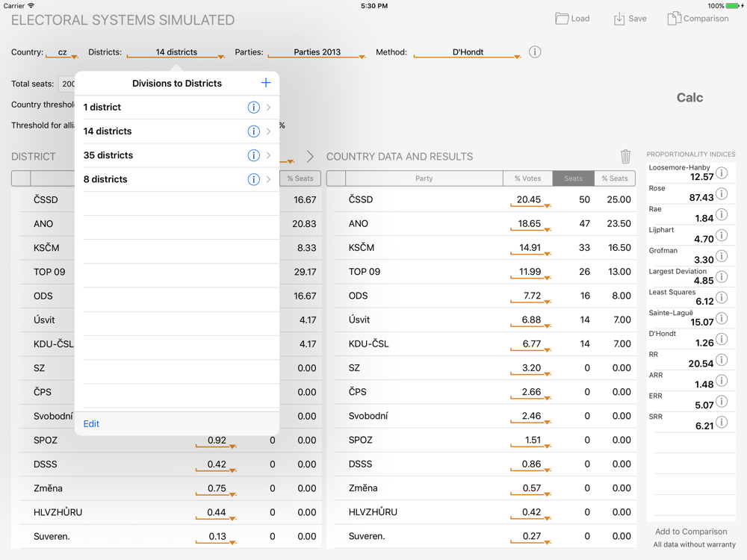Show info for 8 districts division
This screenshot has width=747, height=560.
coord(253,179)
